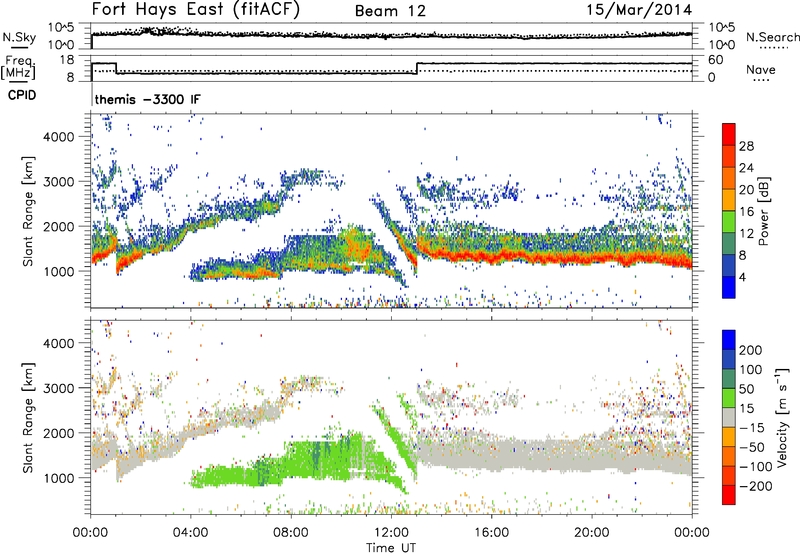Click the 'Time UT' axis title
Viewport: 800px width, 554px height.
click(x=391, y=548)
